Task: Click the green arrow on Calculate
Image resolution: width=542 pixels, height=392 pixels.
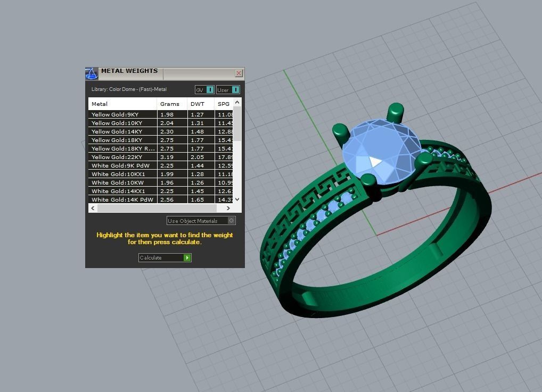Action: click(x=187, y=257)
